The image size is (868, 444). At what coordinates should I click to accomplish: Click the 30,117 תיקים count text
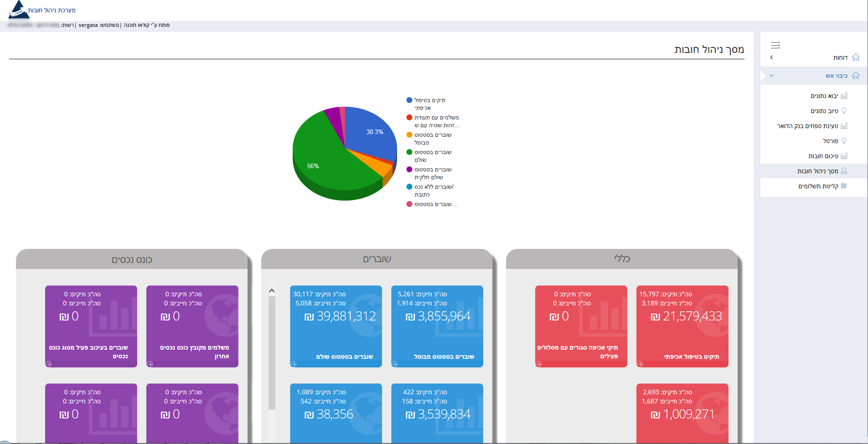(x=319, y=294)
